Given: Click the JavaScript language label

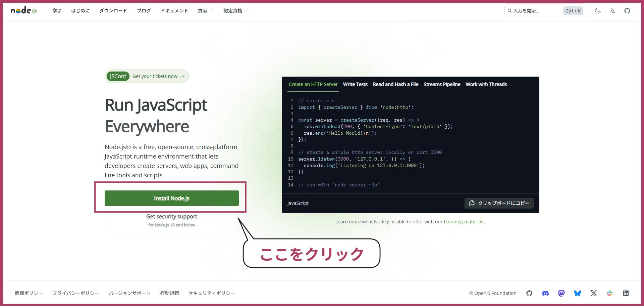Looking at the screenshot, I should [x=298, y=203].
